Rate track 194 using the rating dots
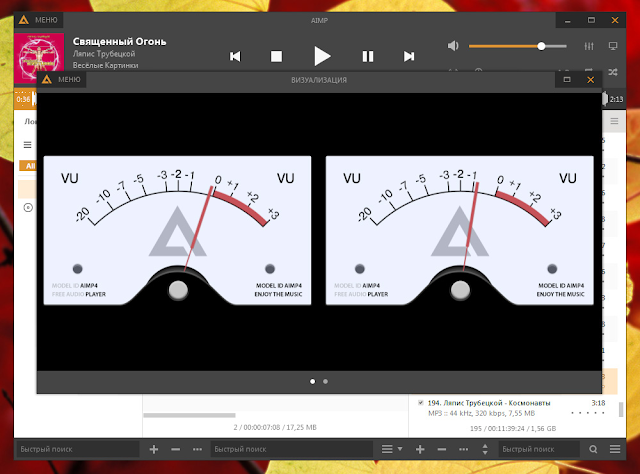This screenshot has width=640, height=474. tap(588, 413)
